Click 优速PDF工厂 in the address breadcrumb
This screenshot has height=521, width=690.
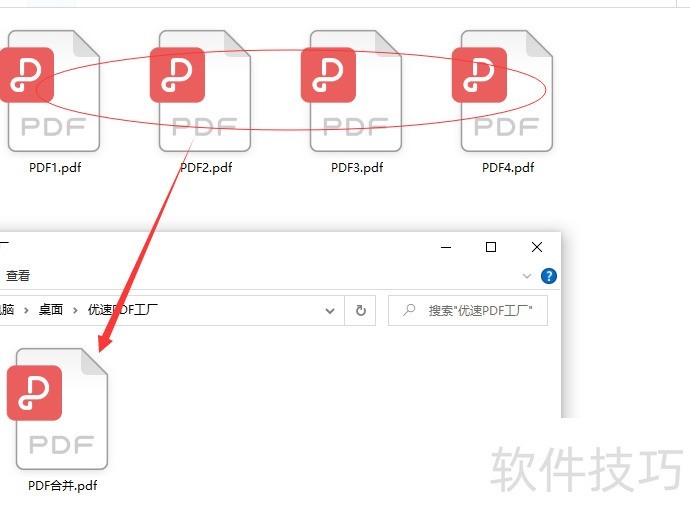[x=123, y=310]
